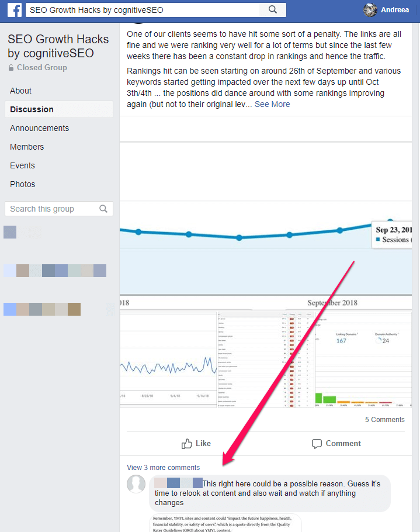Screen dimensions: 420x532
Task: Open the blurred commenter name
Action: click(178, 483)
